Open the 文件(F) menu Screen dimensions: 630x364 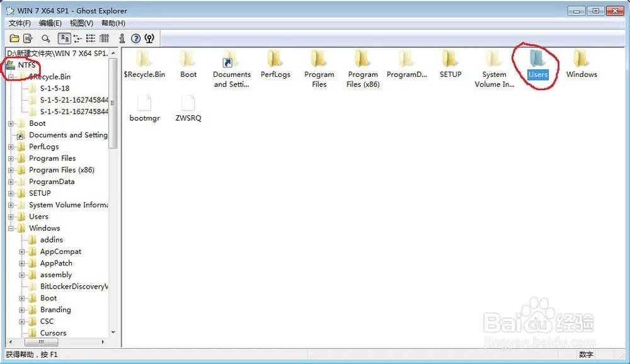(19, 23)
